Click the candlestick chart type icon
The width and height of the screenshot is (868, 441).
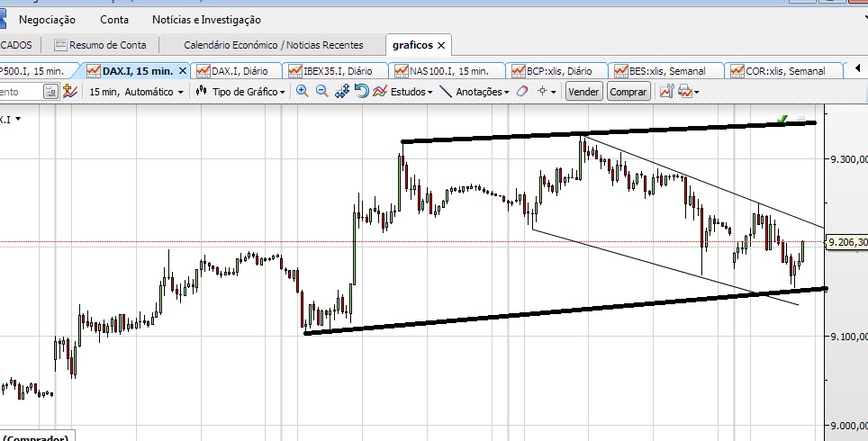click(x=201, y=91)
